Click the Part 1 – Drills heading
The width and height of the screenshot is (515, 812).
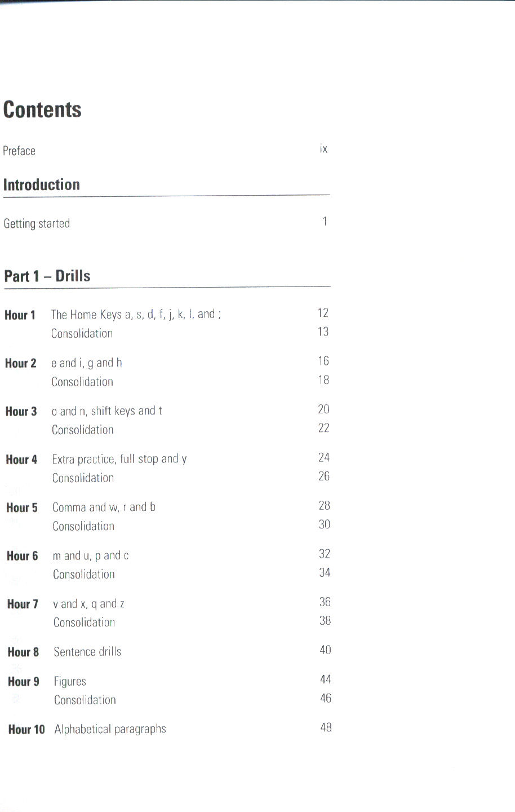(x=47, y=276)
